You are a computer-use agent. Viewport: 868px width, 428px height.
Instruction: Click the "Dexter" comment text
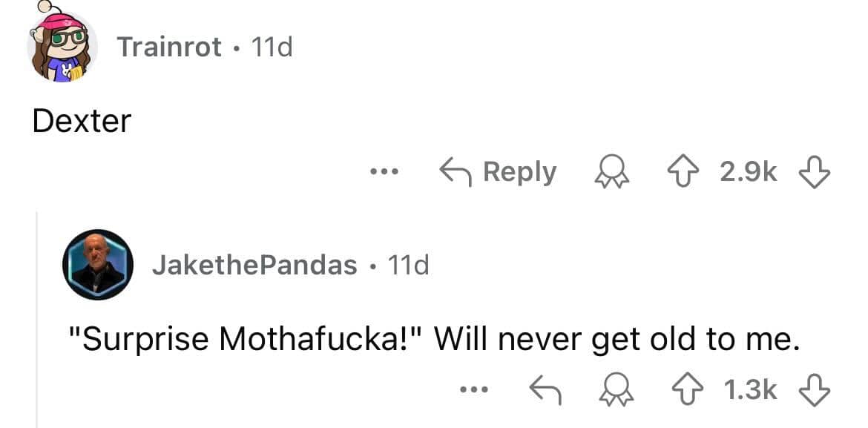click(x=82, y=121)
